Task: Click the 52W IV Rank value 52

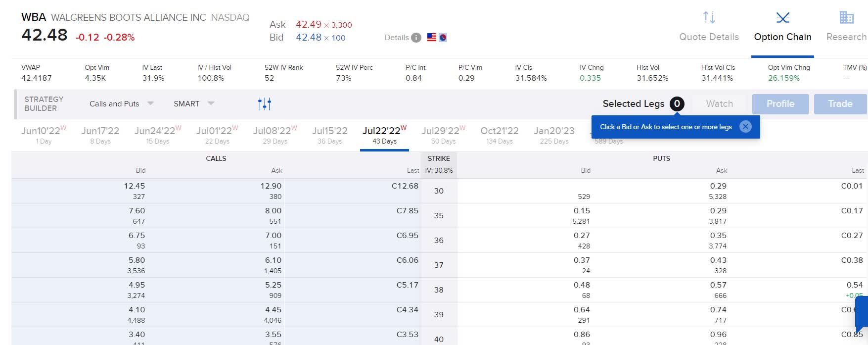Action: [269, 78]
